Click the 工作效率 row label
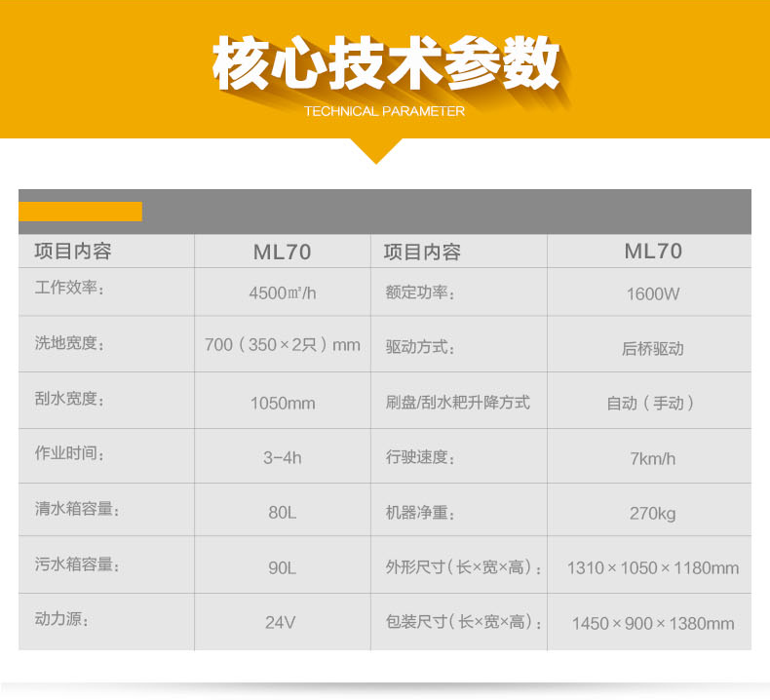 click(69, 290)
